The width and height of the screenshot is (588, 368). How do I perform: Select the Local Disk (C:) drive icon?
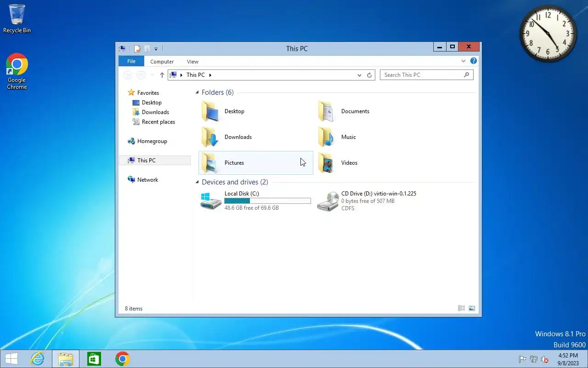(211, 201)
